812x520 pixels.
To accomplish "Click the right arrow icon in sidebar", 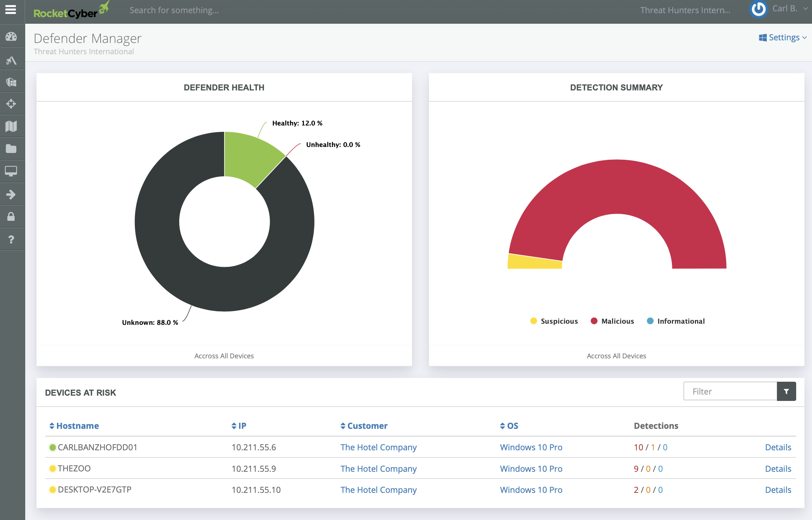I will [11, 194].
